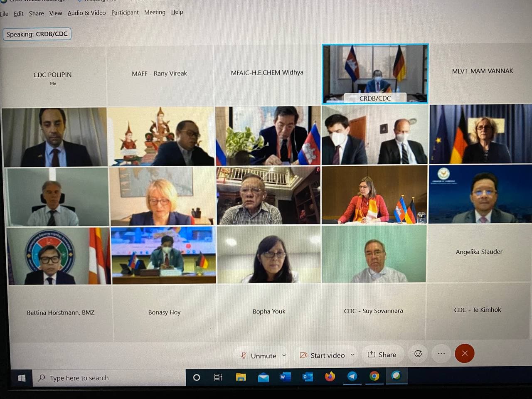Click the Share content button
The image size is (532, 399).
coord(382,355)
